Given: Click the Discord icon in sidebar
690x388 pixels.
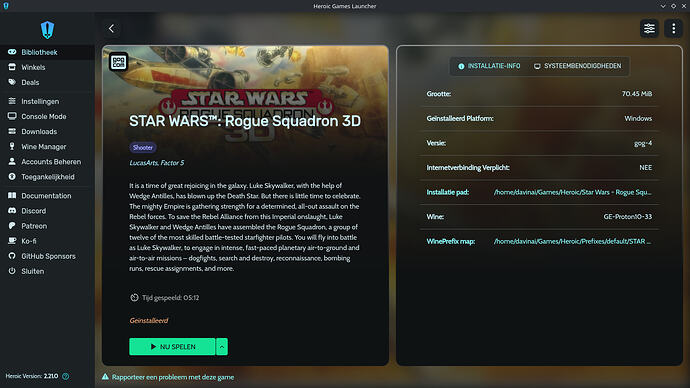Looking at the screenshot, I should [12, 211].
